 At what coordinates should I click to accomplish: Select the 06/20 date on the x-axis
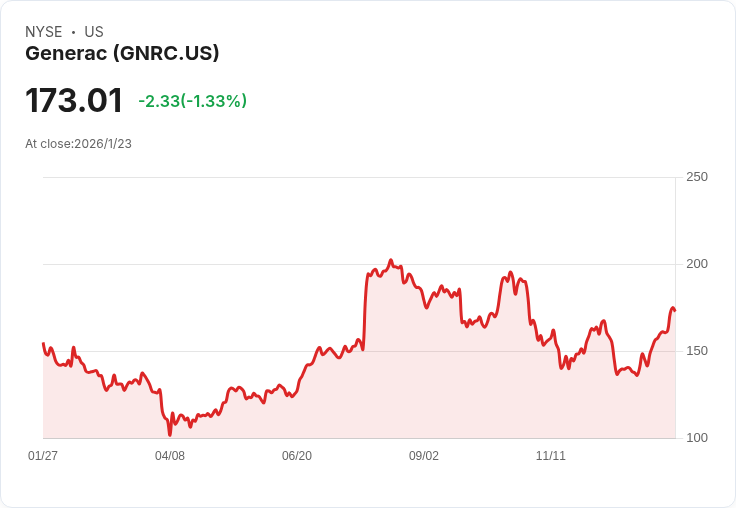[297, 456]
